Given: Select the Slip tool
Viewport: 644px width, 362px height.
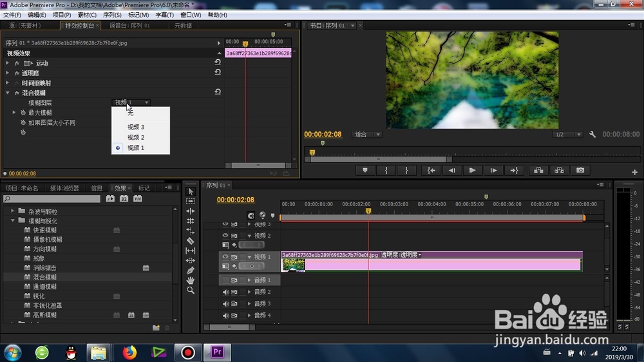Looking at the screenshot, I should (191, 251).
